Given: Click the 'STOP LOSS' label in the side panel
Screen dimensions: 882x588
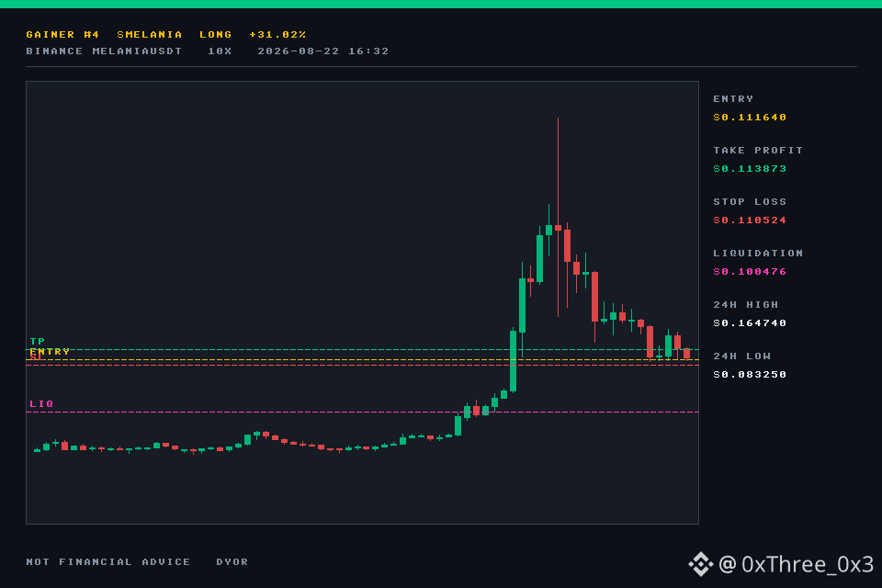Looking at the screenshot, I should coord(750,201).
